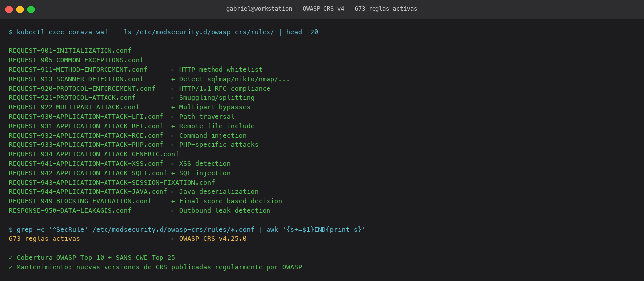The height and width of the screenshot is (281, 644).
Task: Select REQUEST-942-APPLICATION-ATTACK-SQLI.conf file name
Action: coord(88,173)
